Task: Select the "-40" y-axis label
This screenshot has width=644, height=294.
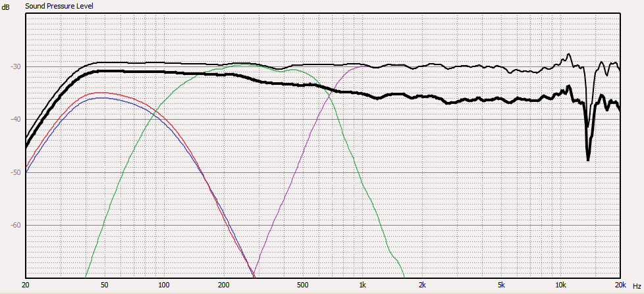Action: [16, 120]
